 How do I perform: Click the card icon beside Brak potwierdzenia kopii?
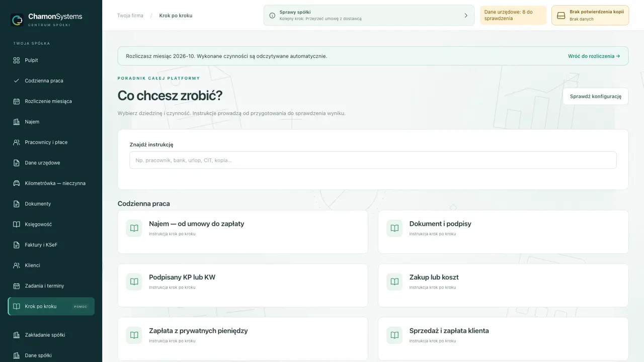(x=561, y=16)
